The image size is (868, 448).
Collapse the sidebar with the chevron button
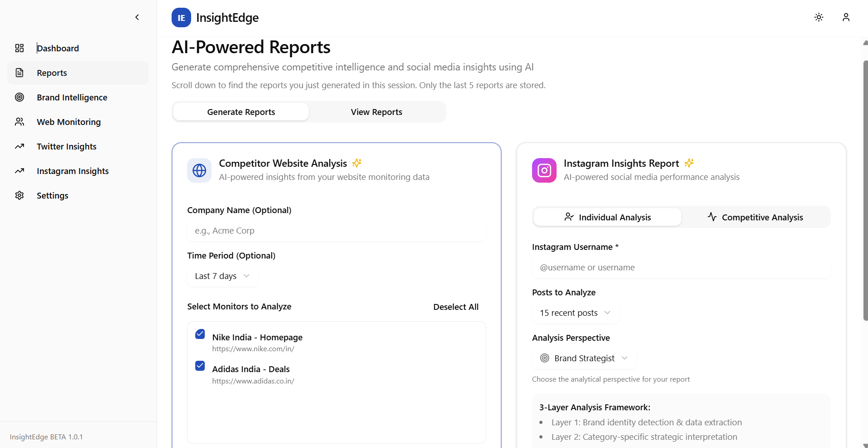(137, 17)
